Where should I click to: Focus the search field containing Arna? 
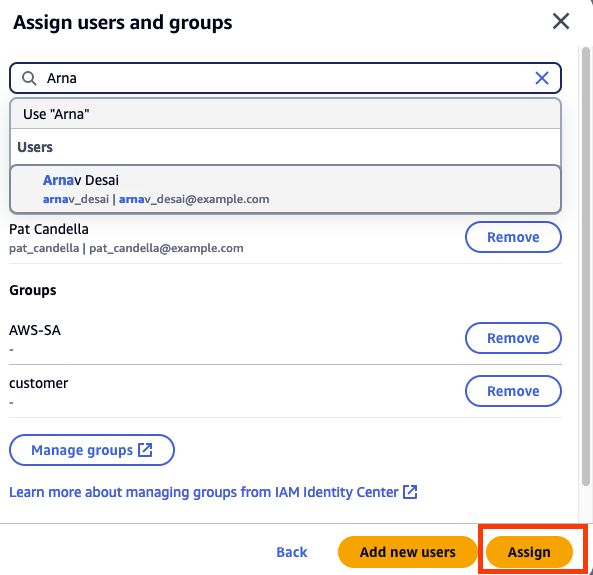[285, 78]
